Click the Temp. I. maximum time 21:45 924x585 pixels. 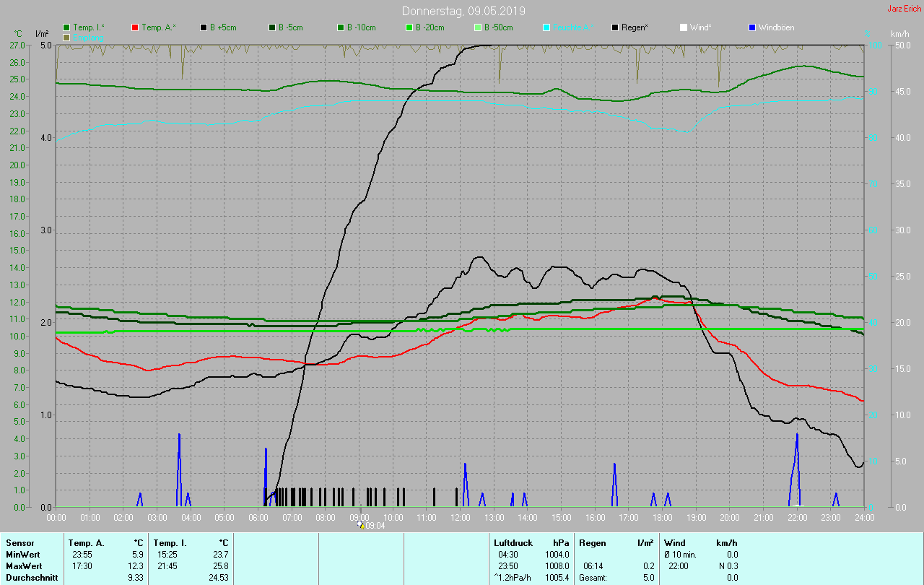(167, 566)
